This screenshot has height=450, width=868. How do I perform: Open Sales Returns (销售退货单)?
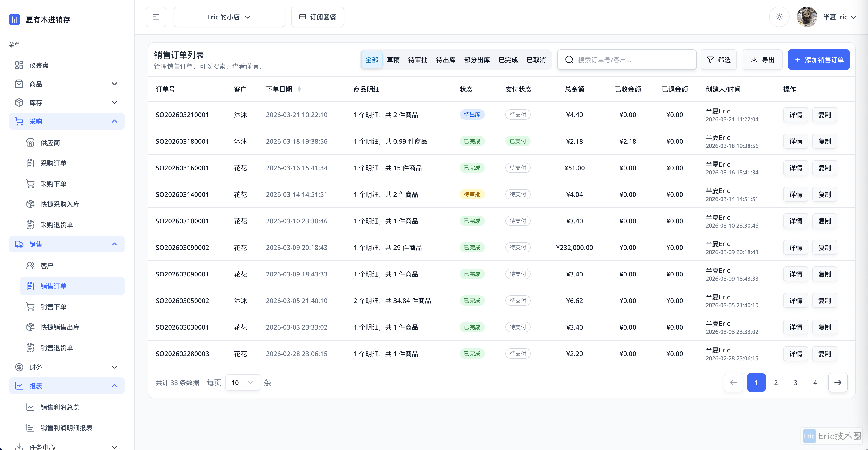pyautogui.click(x=57, y=348)
